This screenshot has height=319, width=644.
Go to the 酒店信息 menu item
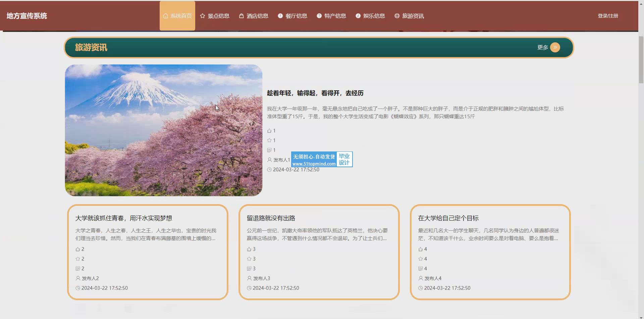point(254,16)
